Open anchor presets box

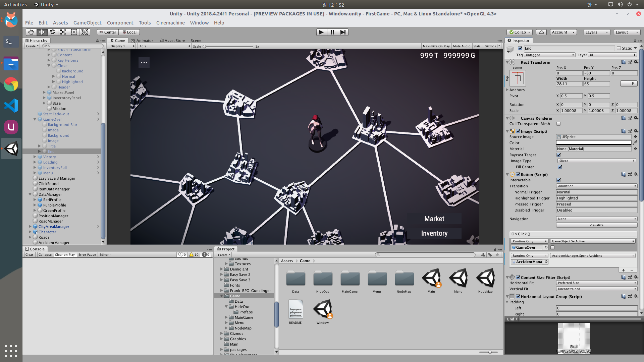click(518, 78)
